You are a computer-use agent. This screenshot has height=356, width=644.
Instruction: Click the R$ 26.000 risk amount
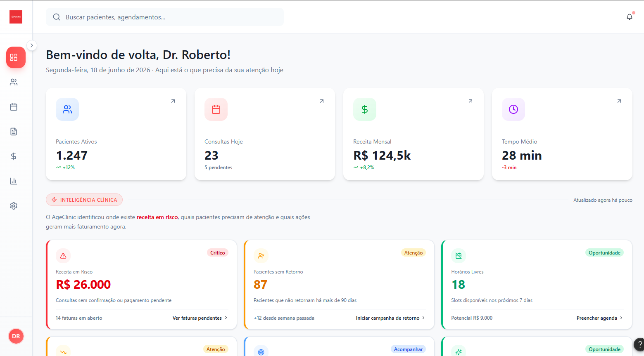coord(83,285)
